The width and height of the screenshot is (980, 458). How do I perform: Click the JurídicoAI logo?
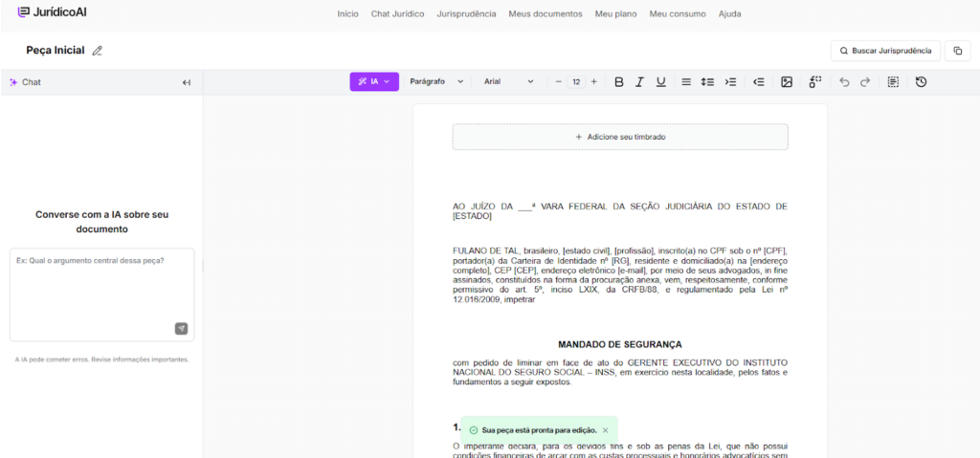(53, 11)
